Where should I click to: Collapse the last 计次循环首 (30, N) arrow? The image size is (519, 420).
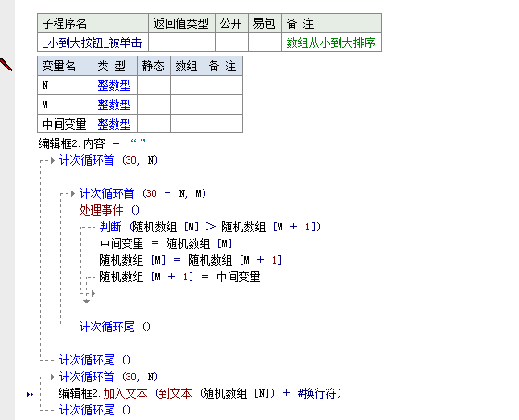(53, 377)
